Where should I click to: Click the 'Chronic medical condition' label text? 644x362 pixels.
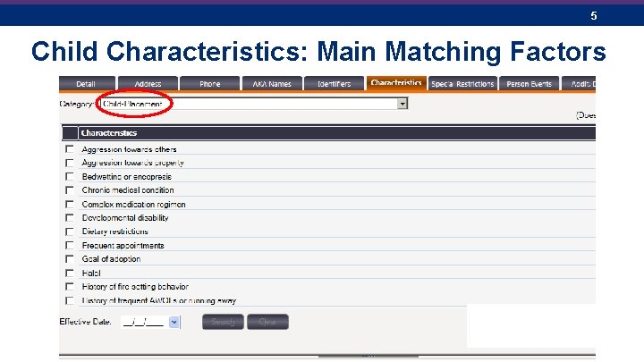coord(128,190)
